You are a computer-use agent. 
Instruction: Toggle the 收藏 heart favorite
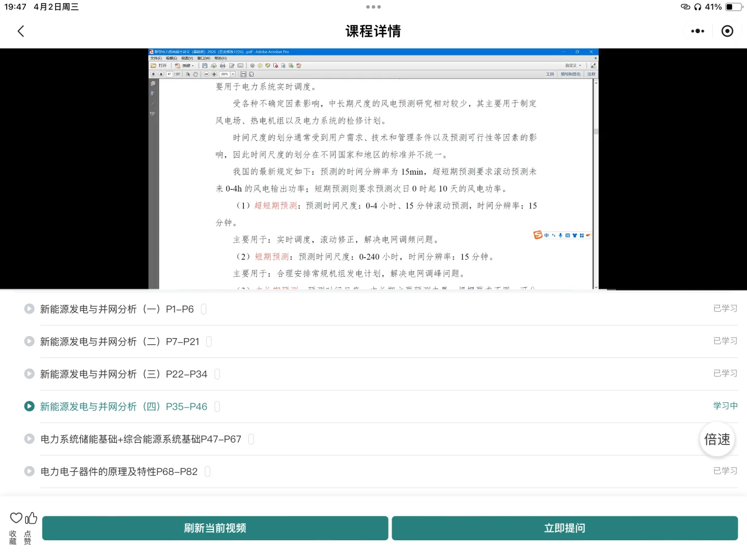(16, 517)
